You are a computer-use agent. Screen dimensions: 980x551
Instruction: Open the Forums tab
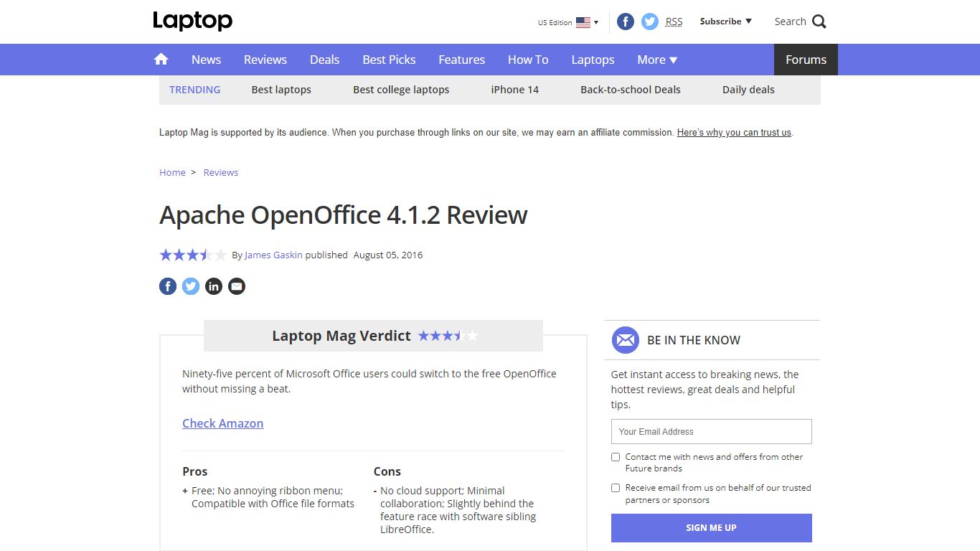click(806, 60)
